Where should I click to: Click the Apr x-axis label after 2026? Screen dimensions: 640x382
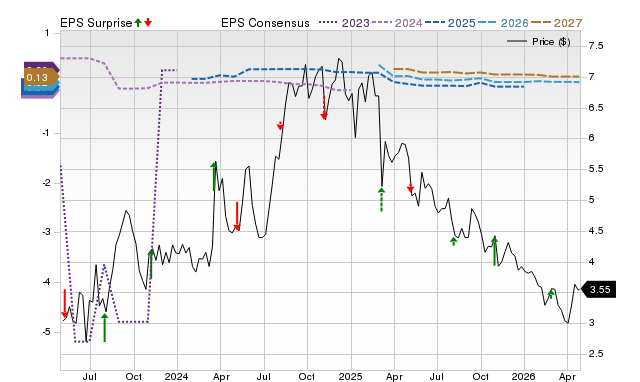[x=567, y=377]
